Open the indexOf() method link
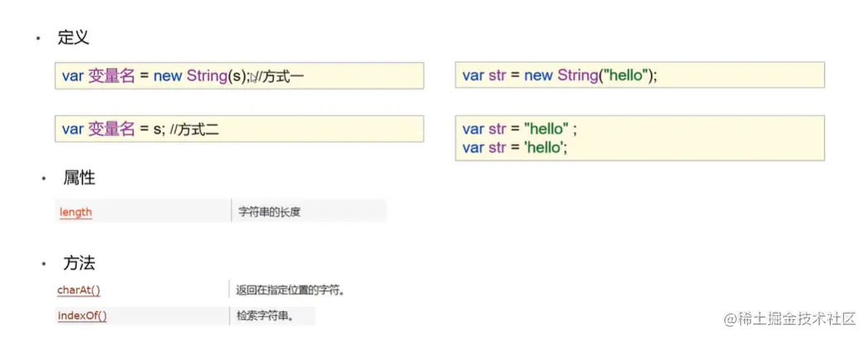Screen dimensions: 868x339 click(x=82, y=315)
